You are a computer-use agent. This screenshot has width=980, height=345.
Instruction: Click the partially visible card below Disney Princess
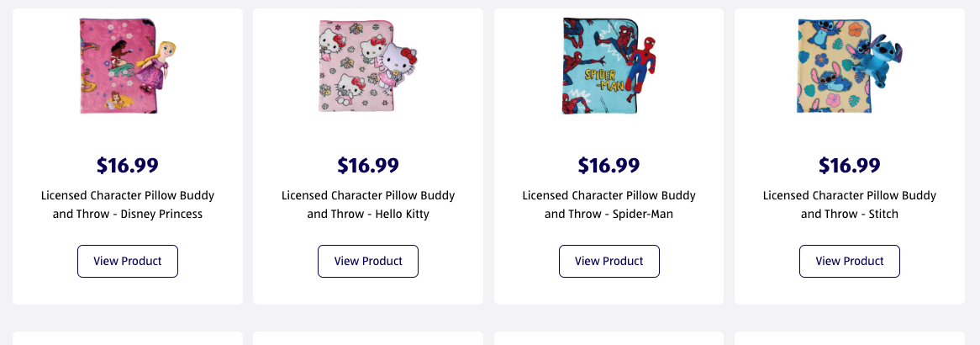pyautogui.click(x=128, y=338)
